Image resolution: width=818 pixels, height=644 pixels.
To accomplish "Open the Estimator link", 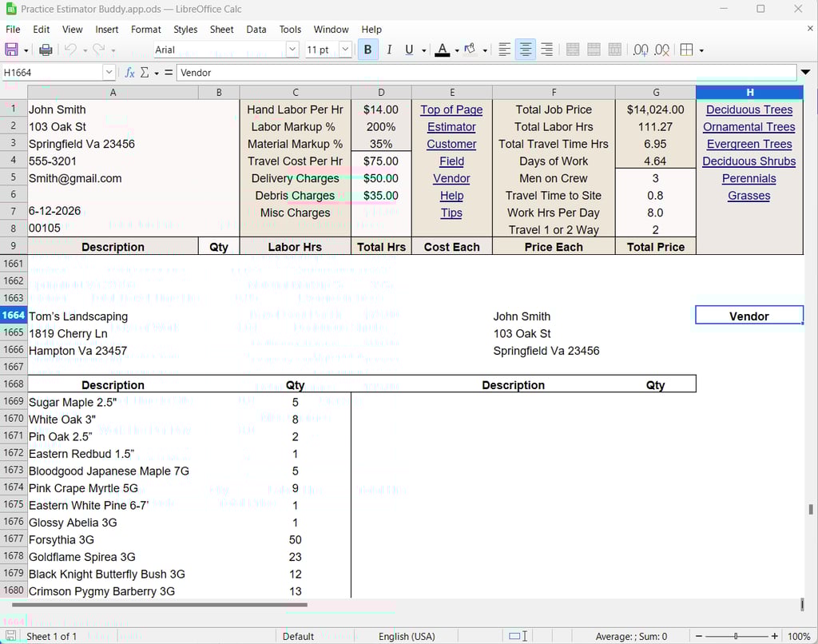I will click(x=451, y=126).
